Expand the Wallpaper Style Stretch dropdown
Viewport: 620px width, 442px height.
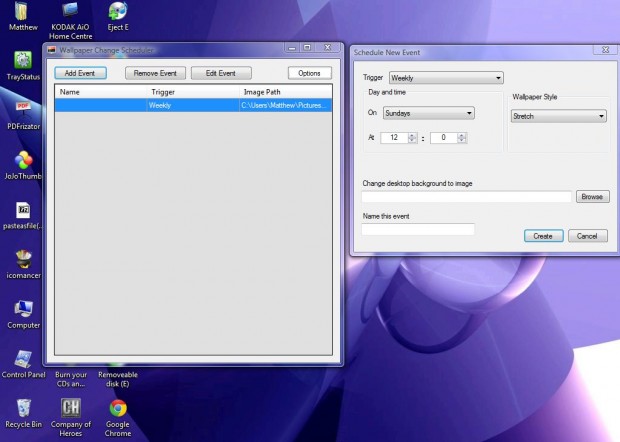click(x=558, y=116)
